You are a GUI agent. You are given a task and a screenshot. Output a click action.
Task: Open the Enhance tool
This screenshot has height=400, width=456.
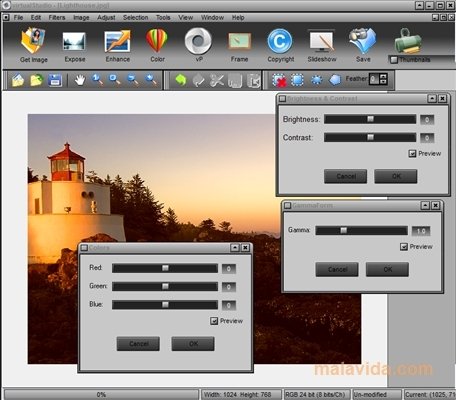click(117, 46)
